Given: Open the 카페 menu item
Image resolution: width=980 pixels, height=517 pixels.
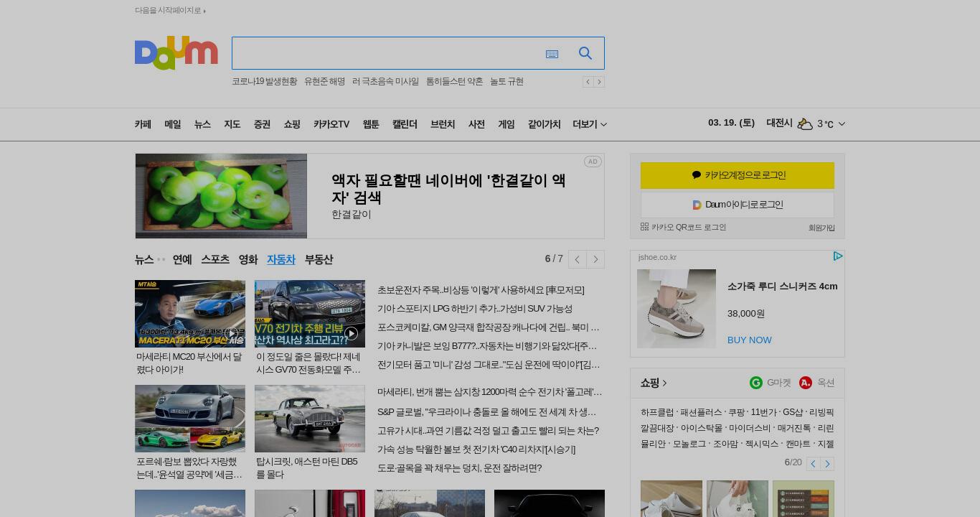Looking at the screenshot, I should pyautogui.click(x=143, y=124).
